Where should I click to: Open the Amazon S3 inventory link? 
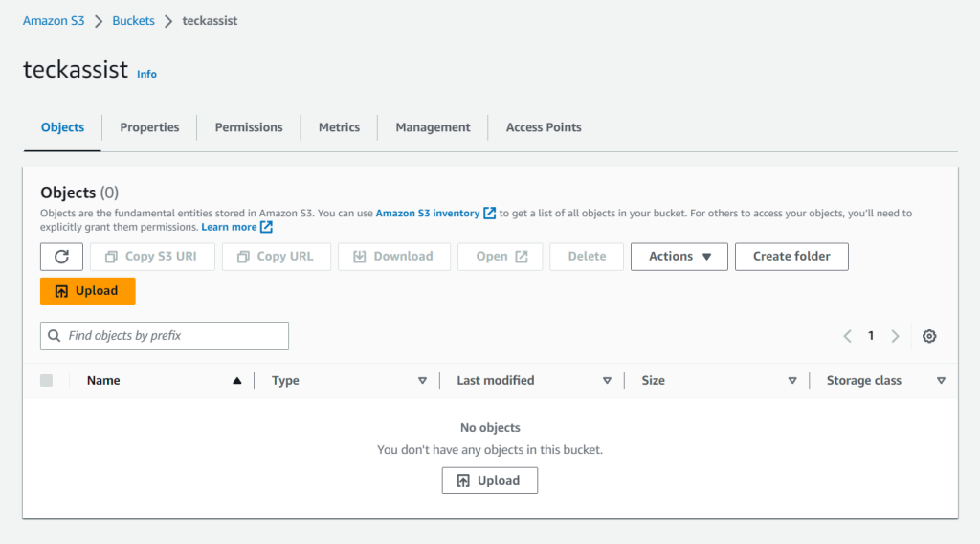click(x=428, y=214)
